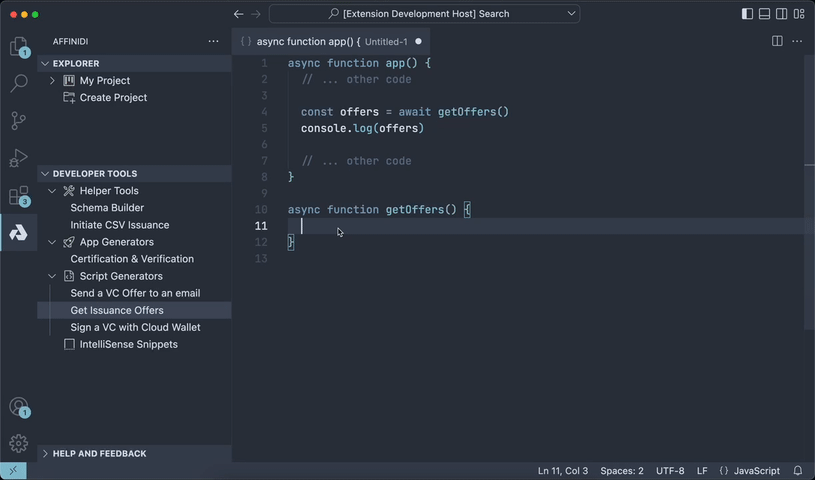Click the Create Project icon
This screenshot has height=480, width=815.
[x=69, y=97]
